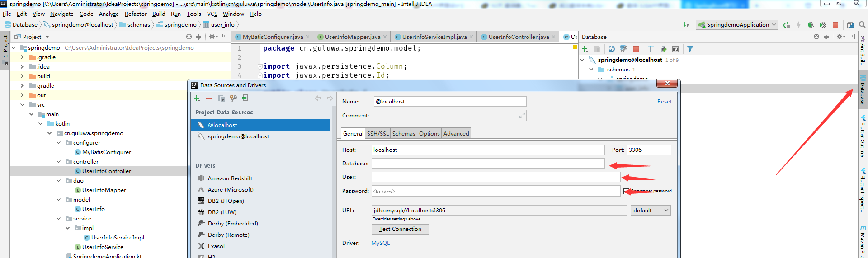Collapse the schemas node in the Database panel
868x258 pixels.
coord(591,70)
